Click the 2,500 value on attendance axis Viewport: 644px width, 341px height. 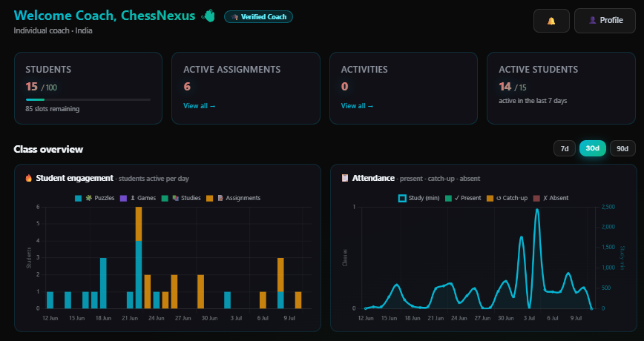click(608, 208)
